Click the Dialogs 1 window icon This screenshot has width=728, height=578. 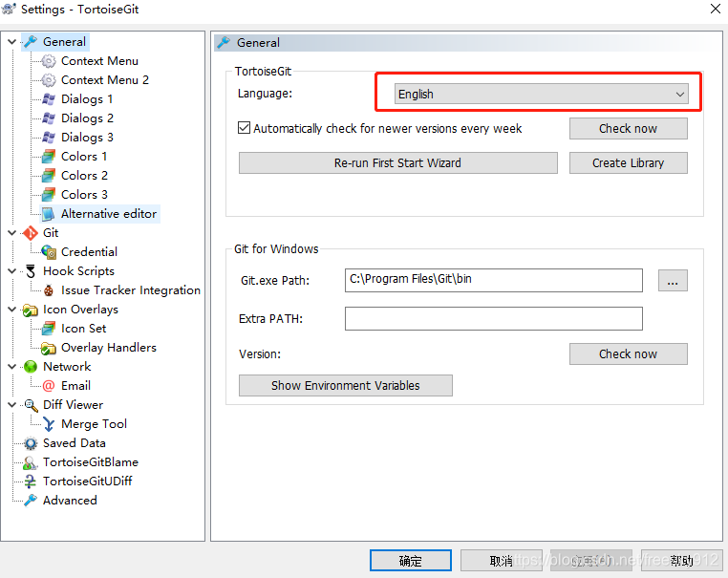click(x=49, y=99)
